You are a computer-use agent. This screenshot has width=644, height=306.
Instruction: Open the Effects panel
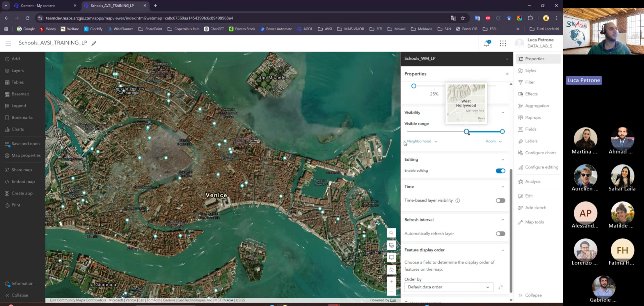pos(528,94)
